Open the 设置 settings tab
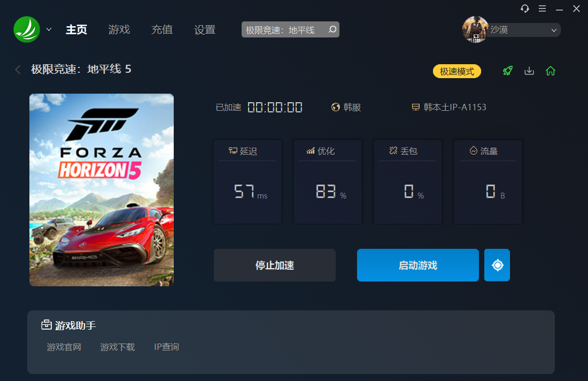588x381 pixels. pos(205,29)
